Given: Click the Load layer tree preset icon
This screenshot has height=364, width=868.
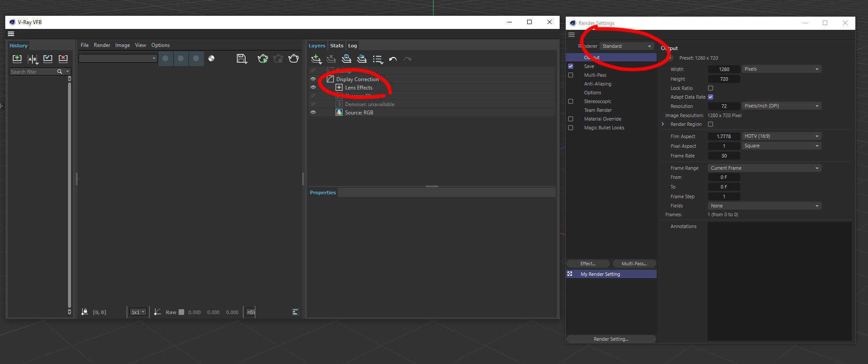Looking at the screenshot, I should (362, 59).
